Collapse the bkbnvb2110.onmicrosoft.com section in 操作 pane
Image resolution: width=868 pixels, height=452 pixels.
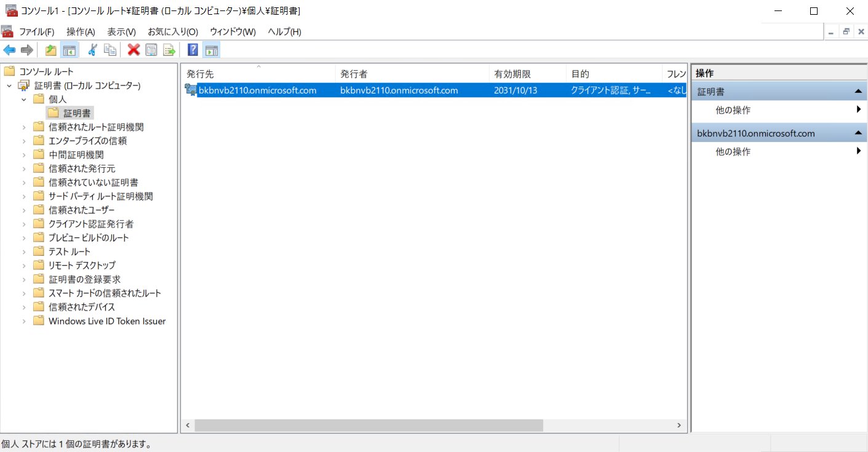[858, 133]
